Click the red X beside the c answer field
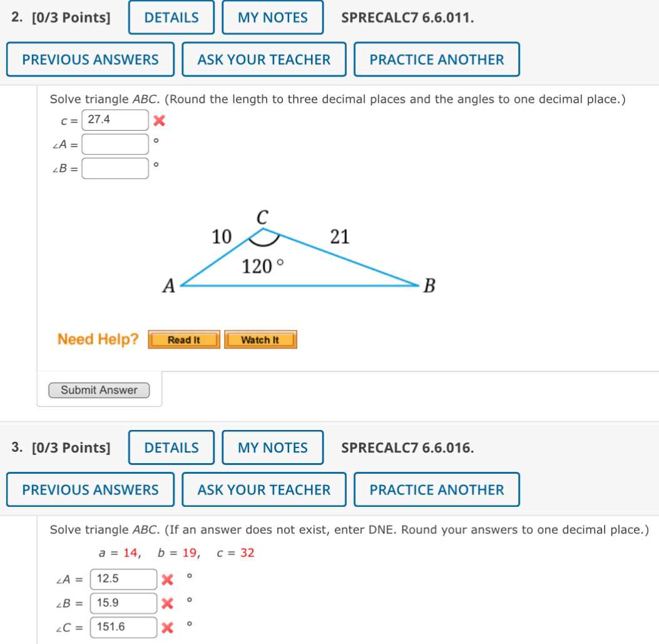The width and height of the screenshot is (659, 644). pyautogui.click(x=160, y=120)
